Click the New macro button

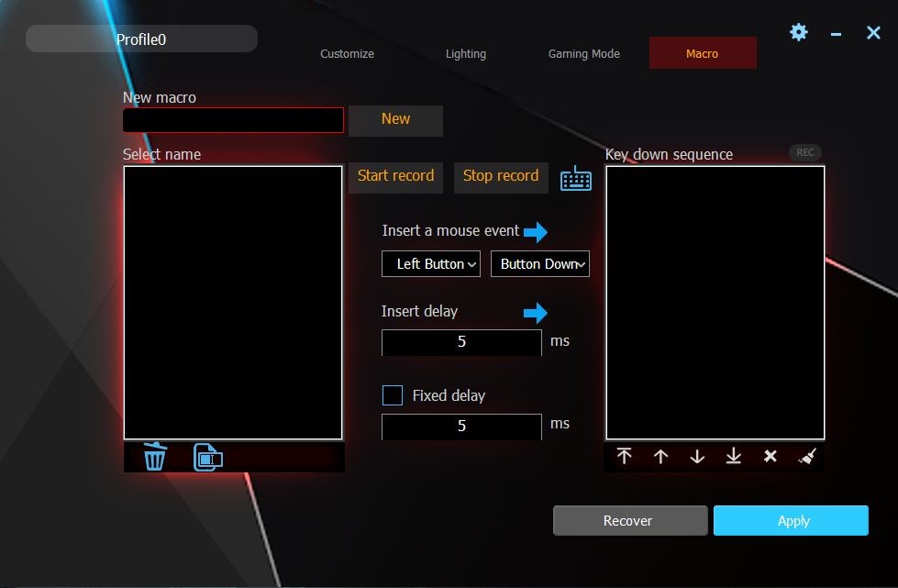point(395,120)
